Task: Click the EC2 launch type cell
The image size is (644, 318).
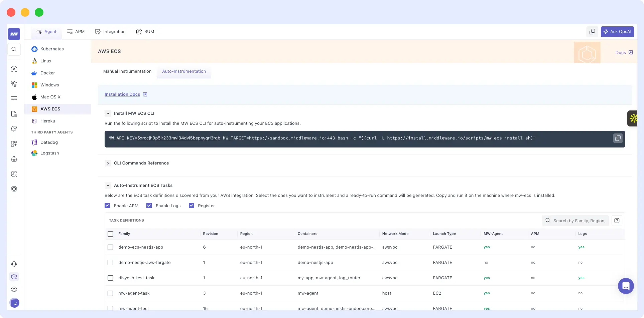Action: (x=437, y=293)
